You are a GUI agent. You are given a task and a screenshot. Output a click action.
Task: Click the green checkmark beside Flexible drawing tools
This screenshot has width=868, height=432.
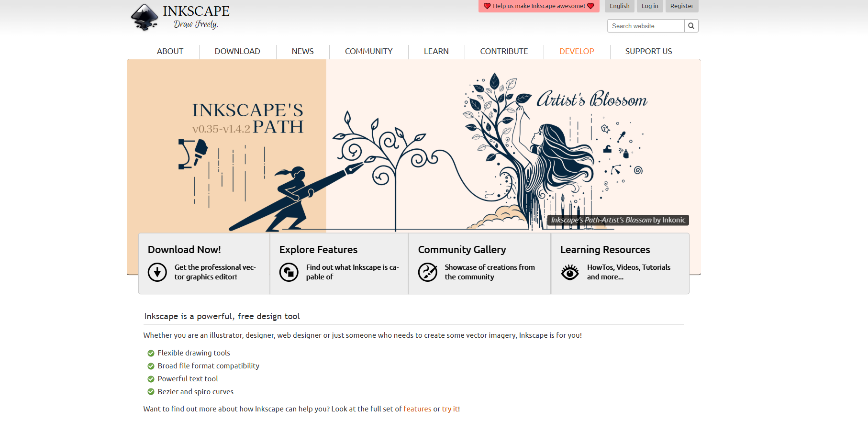tap(151, 353)
